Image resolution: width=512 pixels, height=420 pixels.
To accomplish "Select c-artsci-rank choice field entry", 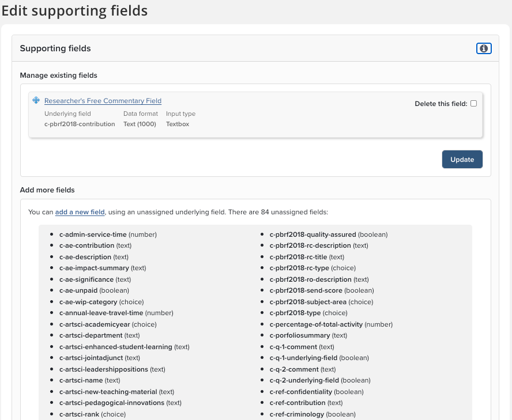I will tap(79, 414).
